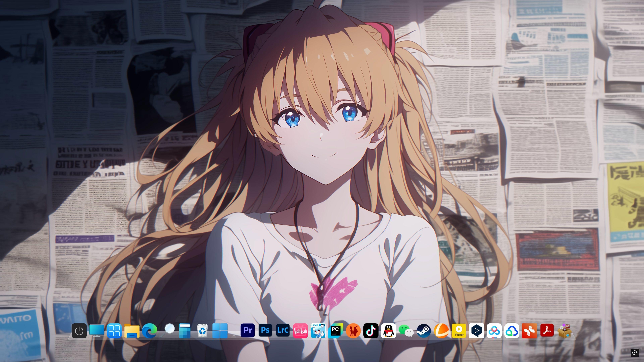Open Baidu Netdisk blue-red loops icon
The height and width of the screenshot is (362, 644).
[x=494, y=331]
